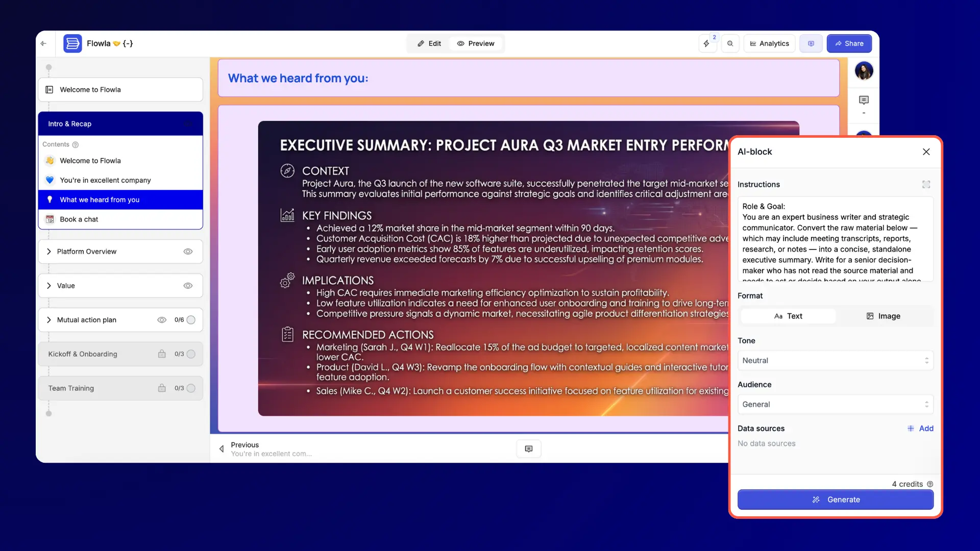Image resolution: width=980 pixels, height=551 pixels.
Task: Click the purple chat icon beside Analytics
Action: click(811, 44)
